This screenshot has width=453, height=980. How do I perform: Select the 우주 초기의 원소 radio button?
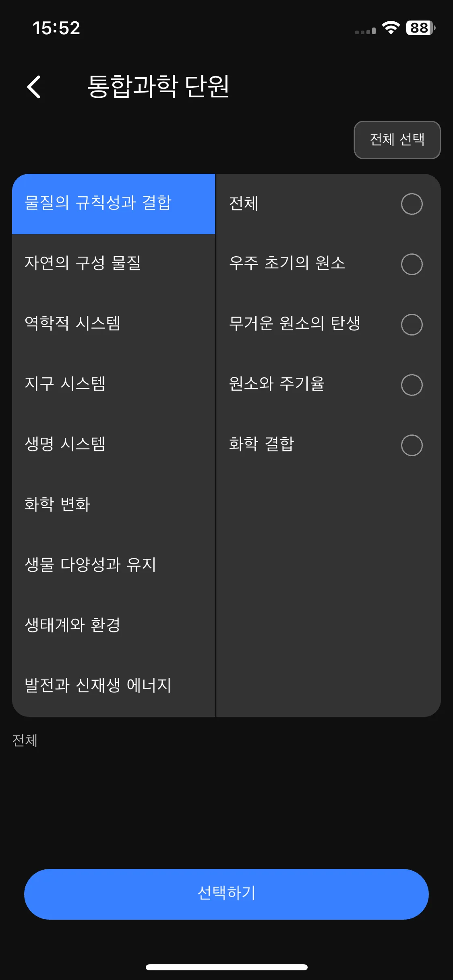pos(412,264)
